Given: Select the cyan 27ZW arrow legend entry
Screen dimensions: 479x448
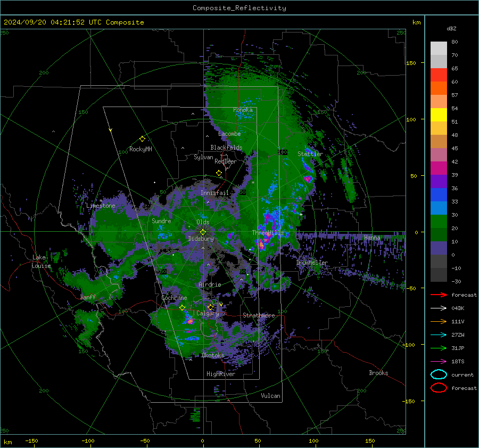Looking at the screenshot, I should coord(439,335).
